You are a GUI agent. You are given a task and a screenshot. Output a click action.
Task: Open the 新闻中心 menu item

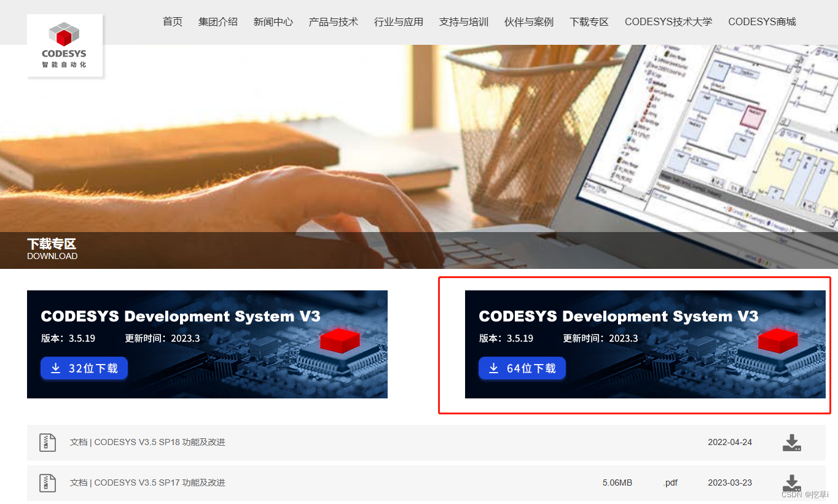[x=273, y=21]
